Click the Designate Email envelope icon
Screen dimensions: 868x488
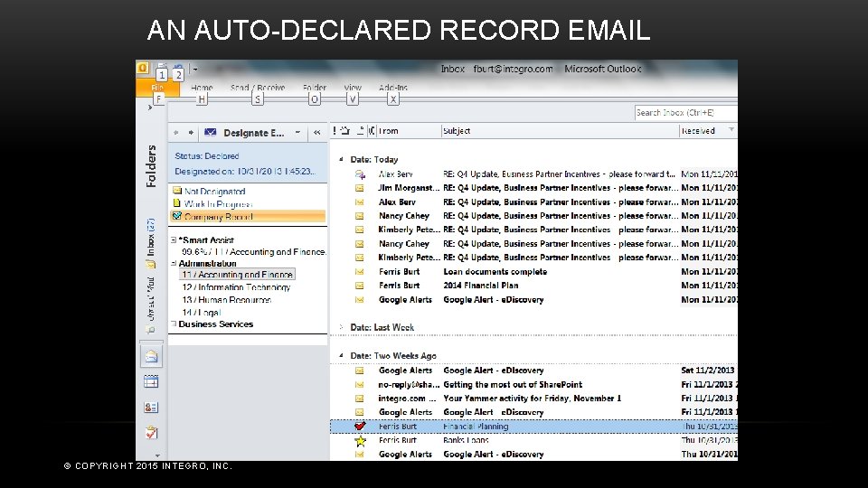pyautogui.click(x=211, y=132)
